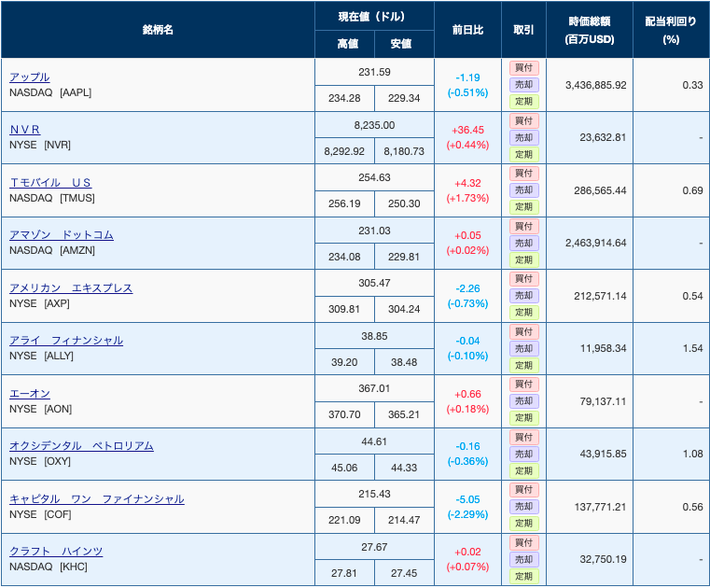Viewport: 710px width, 588px height.
Task: Open the Ｔモバイル ＵＳ stock link
Action: [50, 183]
